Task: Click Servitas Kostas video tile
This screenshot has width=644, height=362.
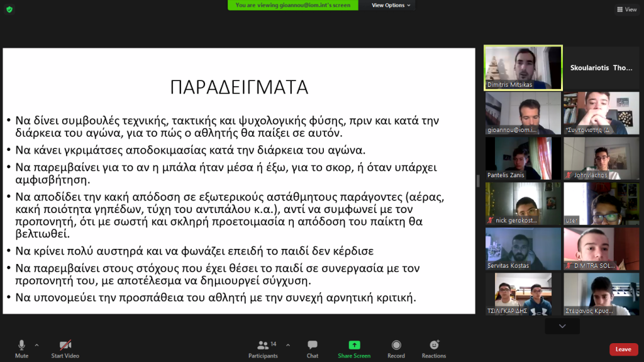Action: click(523, 248)
